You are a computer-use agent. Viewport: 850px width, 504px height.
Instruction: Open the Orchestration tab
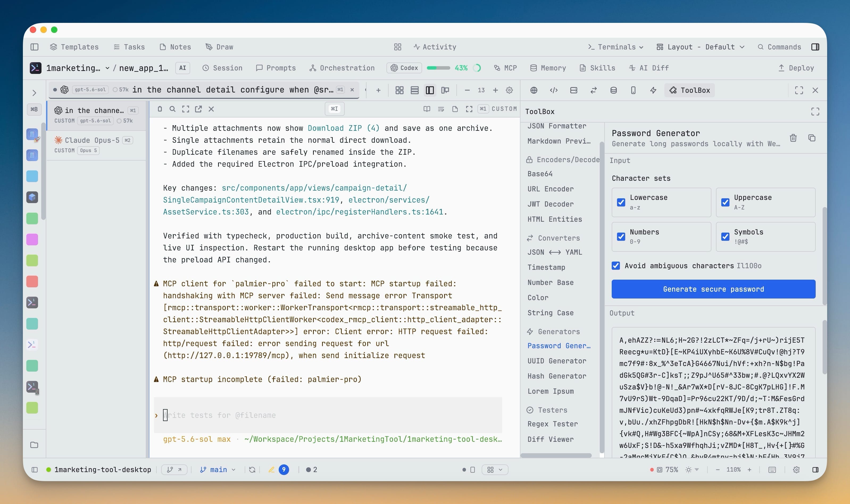click(x=342, y=68)
